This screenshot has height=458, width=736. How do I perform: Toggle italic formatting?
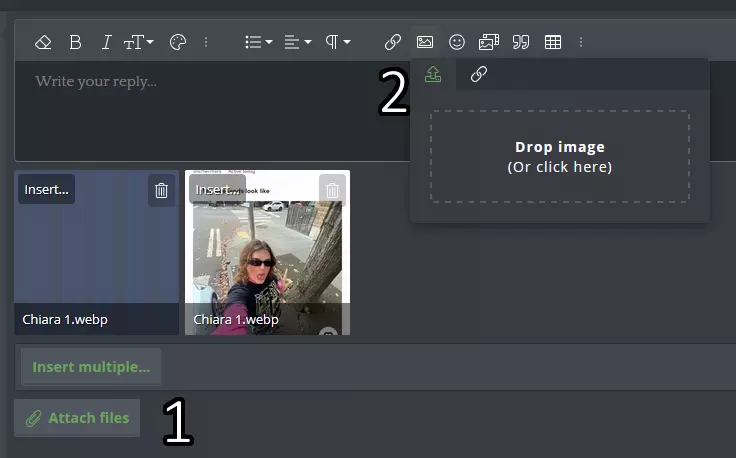107,42
